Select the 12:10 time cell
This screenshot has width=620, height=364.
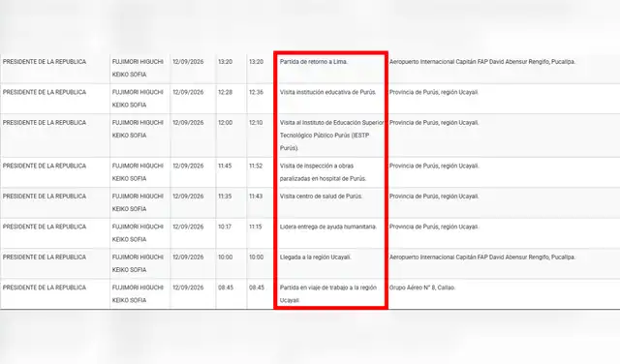coord(256,123)
